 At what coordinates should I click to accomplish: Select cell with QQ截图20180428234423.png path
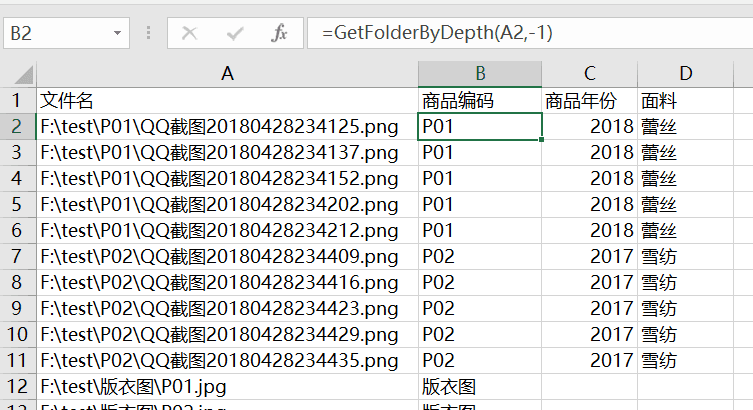point(227,308)
